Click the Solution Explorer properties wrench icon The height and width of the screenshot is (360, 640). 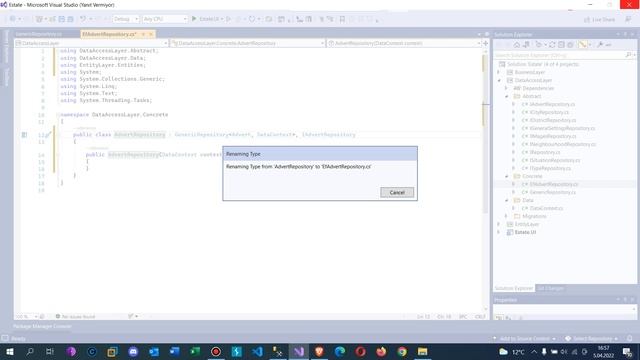click(x=600, y=45)
